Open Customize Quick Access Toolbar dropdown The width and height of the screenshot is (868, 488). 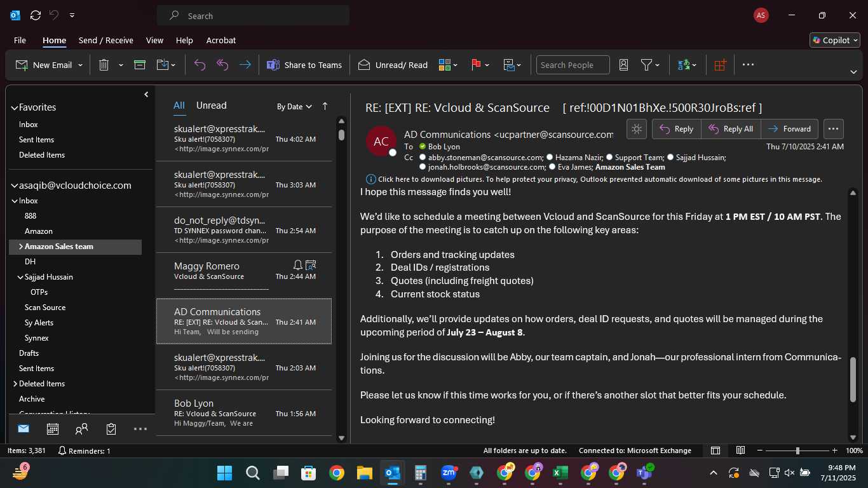(72, 15)
